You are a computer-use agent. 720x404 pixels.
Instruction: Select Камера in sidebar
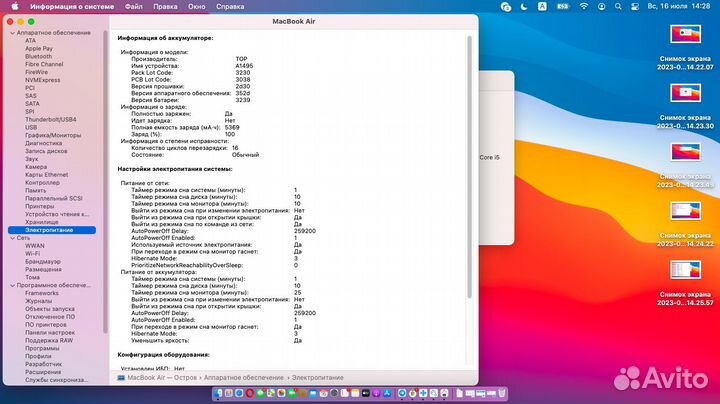point(36,167)
